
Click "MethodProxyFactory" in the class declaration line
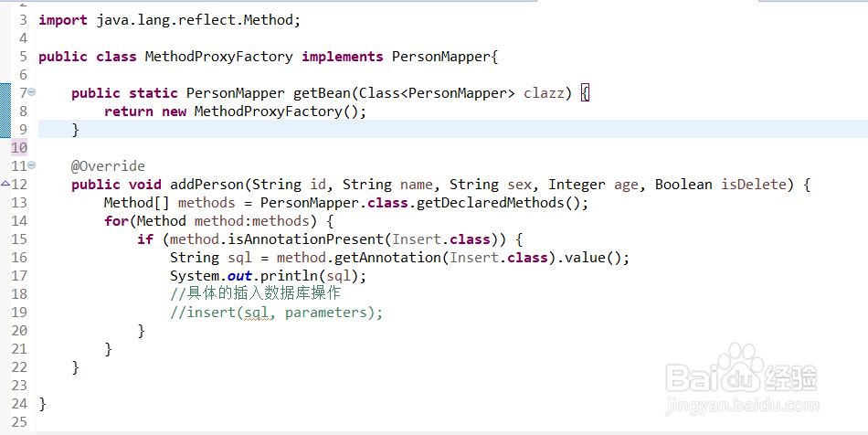point(218,57)
